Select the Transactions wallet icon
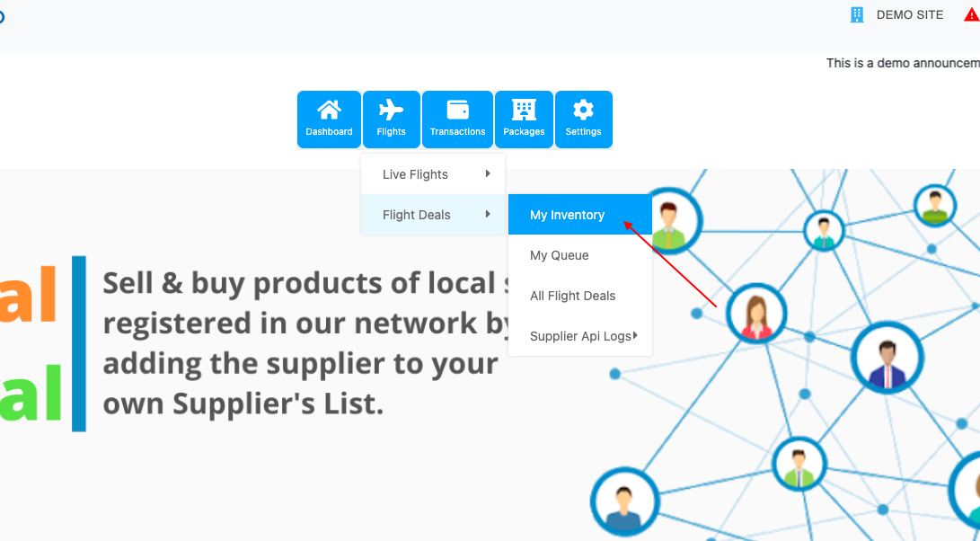The image size is (980, 541). [x=457, y=111]
